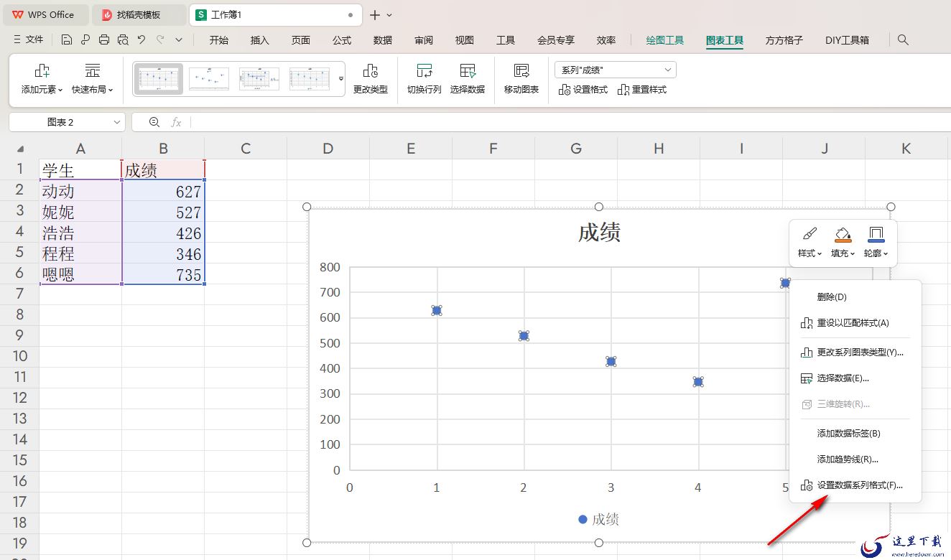Open the name box dropdown arrow

click(117, 122)
